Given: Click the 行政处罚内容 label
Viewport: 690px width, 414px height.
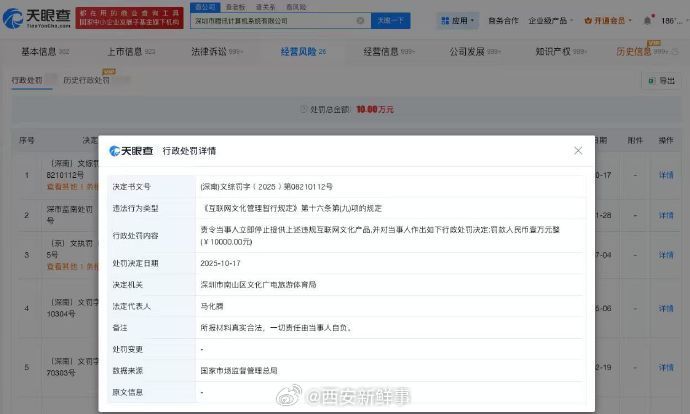Looking at the screenshot, I should pos(136,235).
